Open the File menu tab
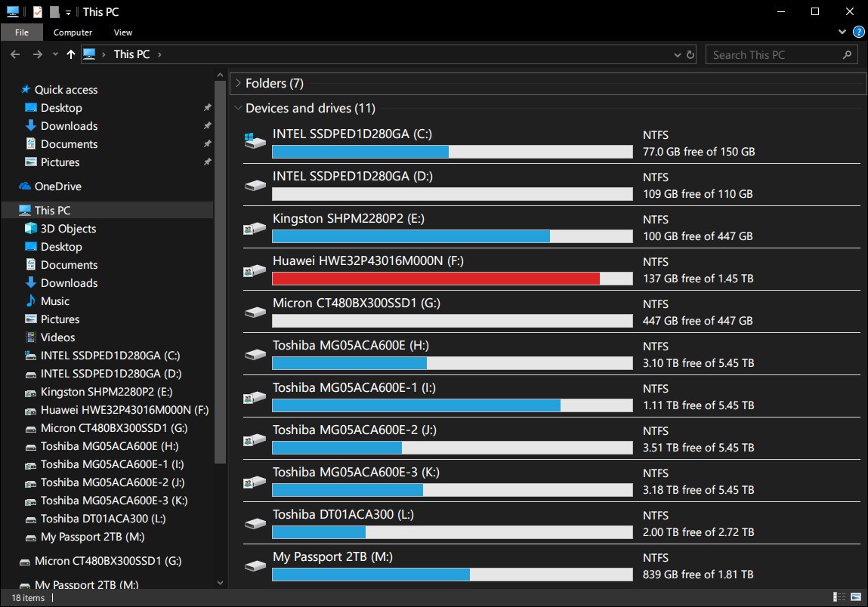Viewport: 868px width, 607px height. pos(22,32)
